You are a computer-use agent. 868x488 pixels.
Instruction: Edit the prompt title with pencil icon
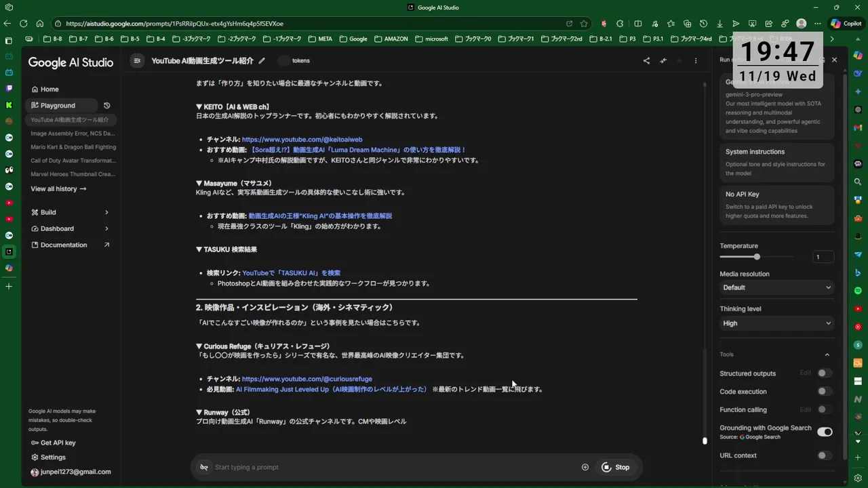262,61
